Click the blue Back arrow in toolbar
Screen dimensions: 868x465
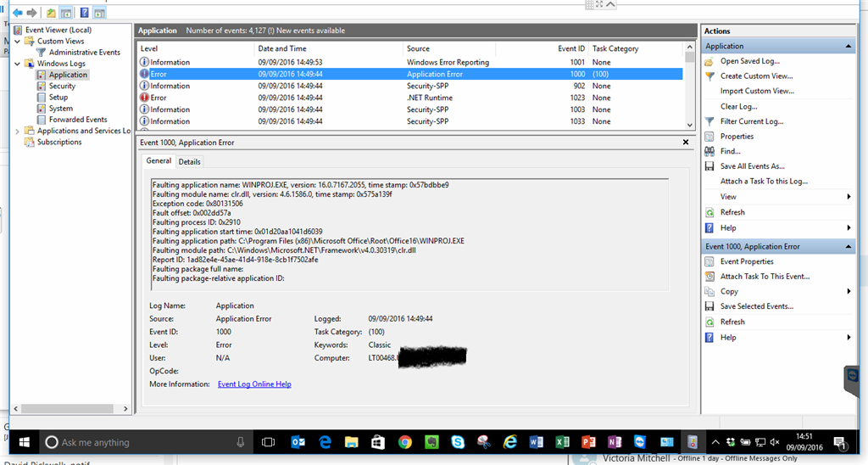click(x=18, y=13)
